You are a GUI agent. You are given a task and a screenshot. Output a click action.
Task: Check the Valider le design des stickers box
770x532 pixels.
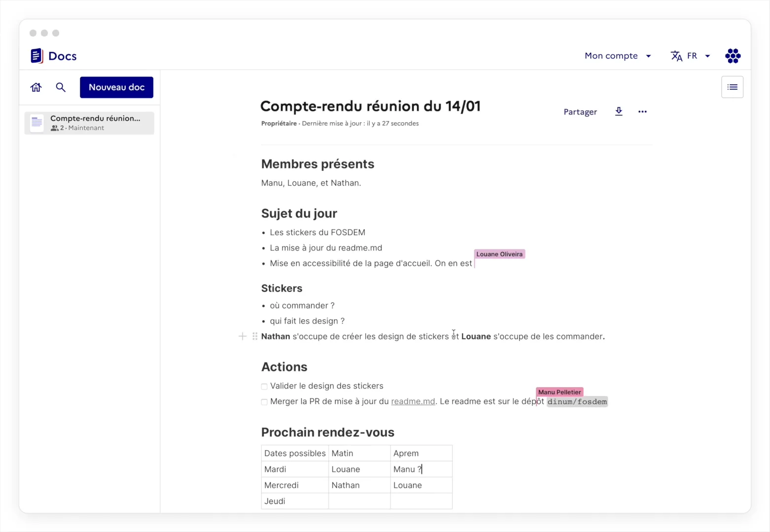pyautogui.click(x=264, y=387)
